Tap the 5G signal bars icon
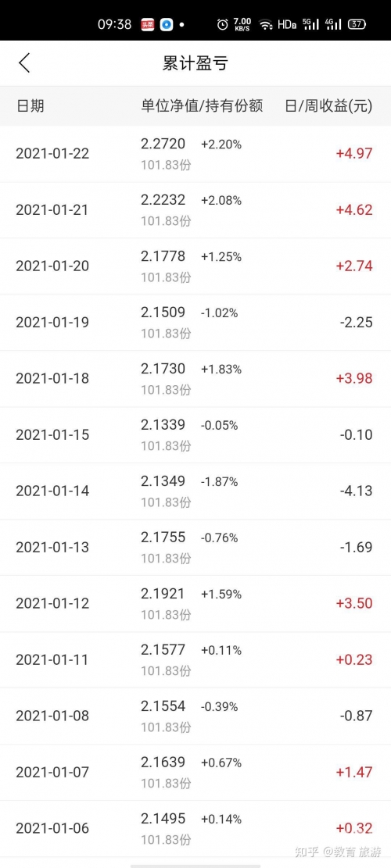The image size is (391, 868). 312,23
